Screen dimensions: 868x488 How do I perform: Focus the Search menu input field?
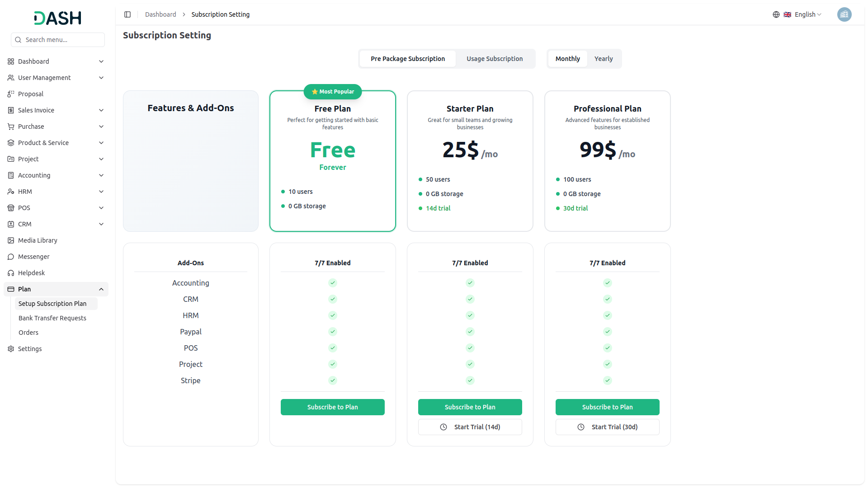tap(62, 40)
